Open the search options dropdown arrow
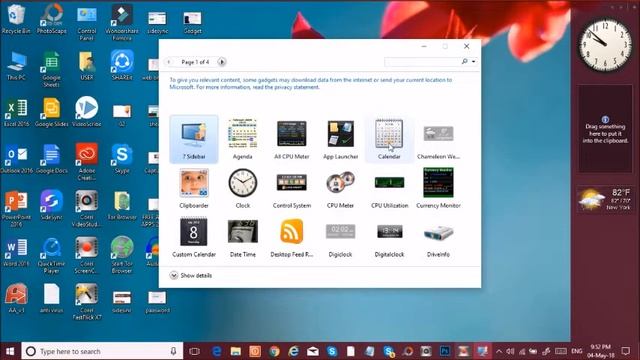640x360 pixels. [x=473, y=62]
